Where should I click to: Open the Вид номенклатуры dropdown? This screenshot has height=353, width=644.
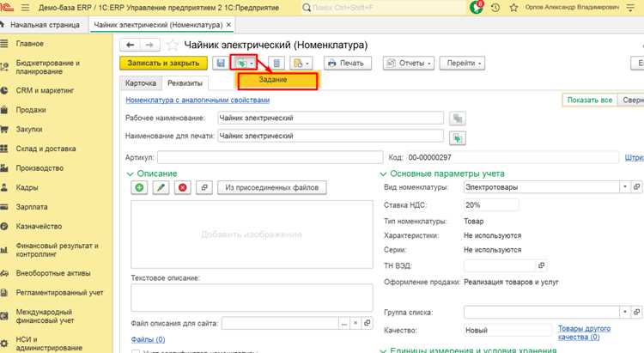(625, 187)
